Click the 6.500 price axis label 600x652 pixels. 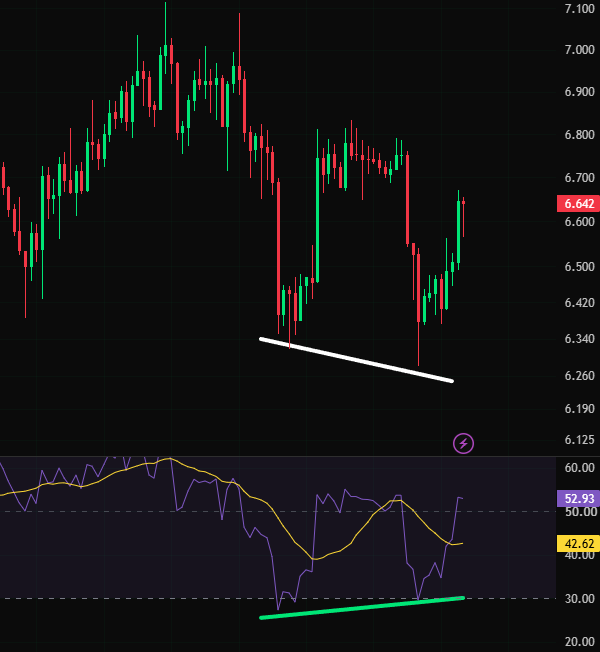pos(580,267)
